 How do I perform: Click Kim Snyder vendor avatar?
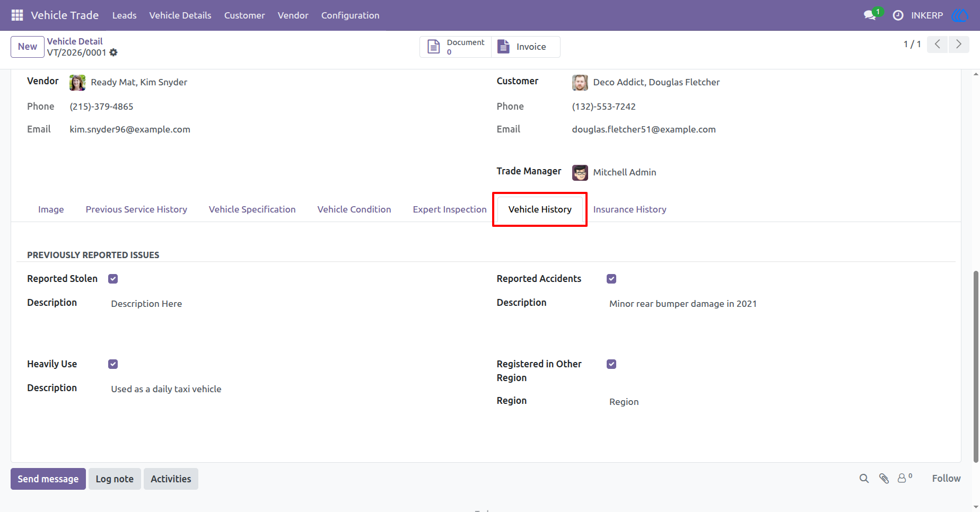[77, 82]
